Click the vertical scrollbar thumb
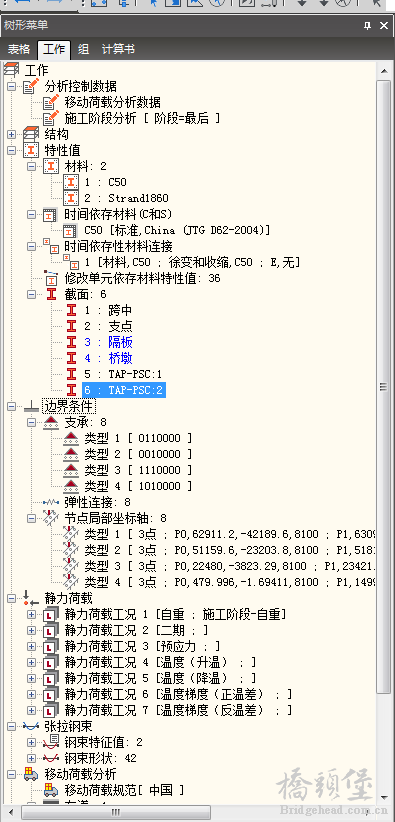Screen dimensions: 395x822 tap(384, 387)
